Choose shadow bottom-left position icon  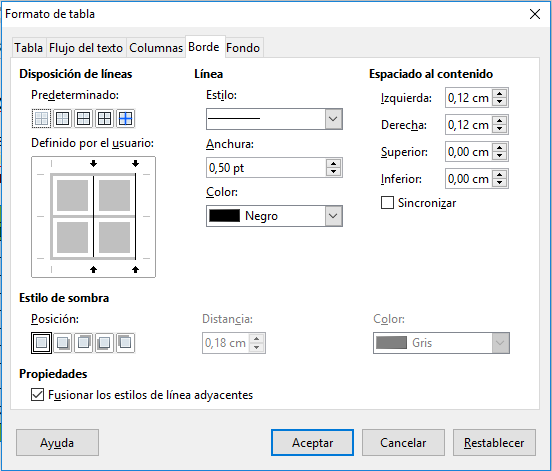104,343
